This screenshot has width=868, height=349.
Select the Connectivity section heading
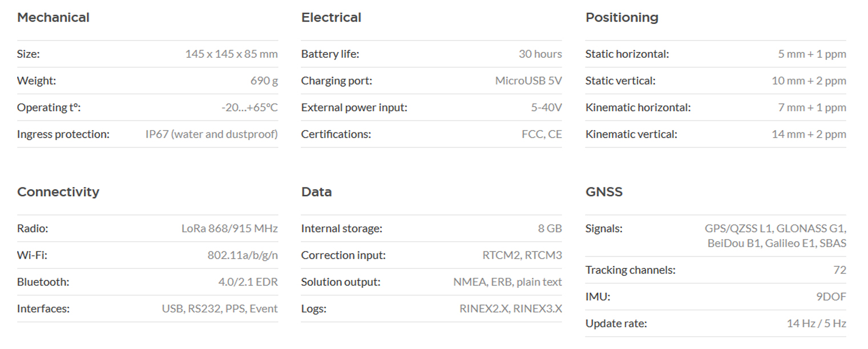coord(58,192)
